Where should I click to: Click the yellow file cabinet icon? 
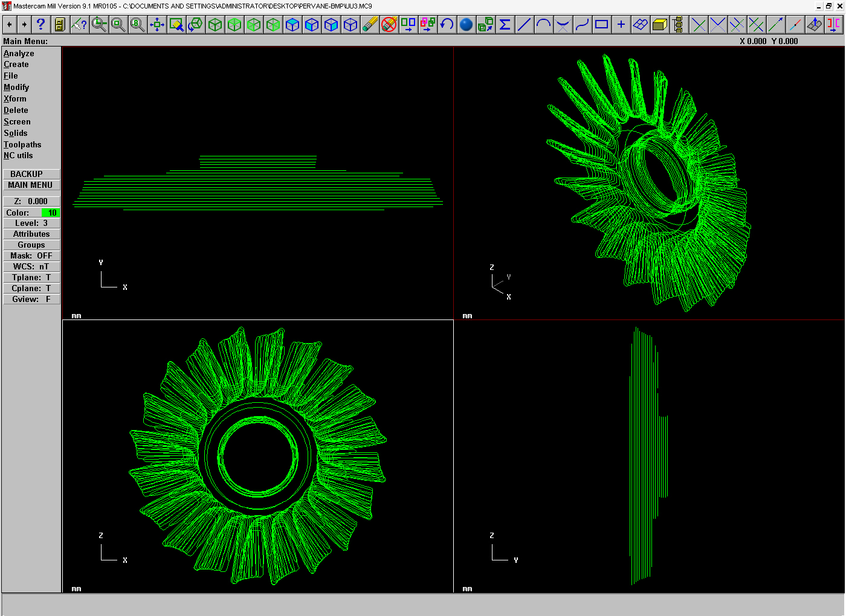tap(59, 25)
